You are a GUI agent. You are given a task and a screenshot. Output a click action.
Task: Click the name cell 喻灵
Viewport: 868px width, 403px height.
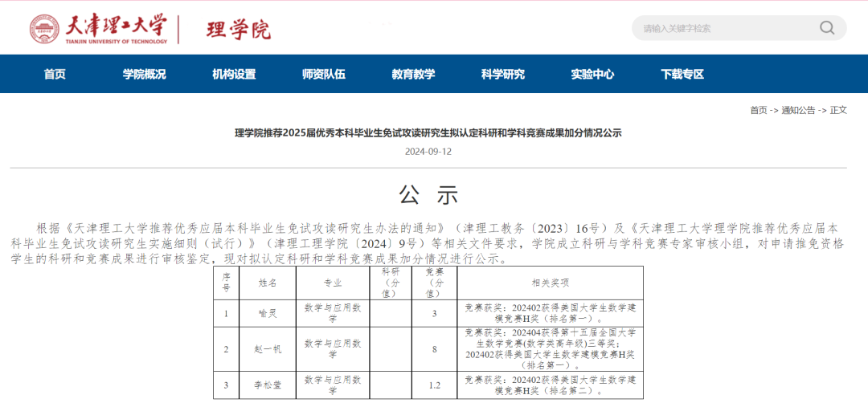pos(268,313)
